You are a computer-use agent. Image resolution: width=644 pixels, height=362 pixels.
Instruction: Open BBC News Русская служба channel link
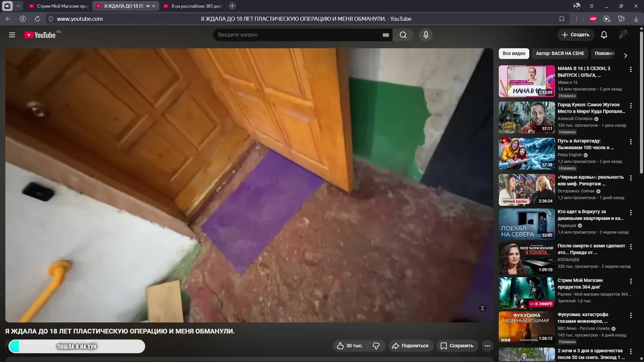[x=584, y=328]
